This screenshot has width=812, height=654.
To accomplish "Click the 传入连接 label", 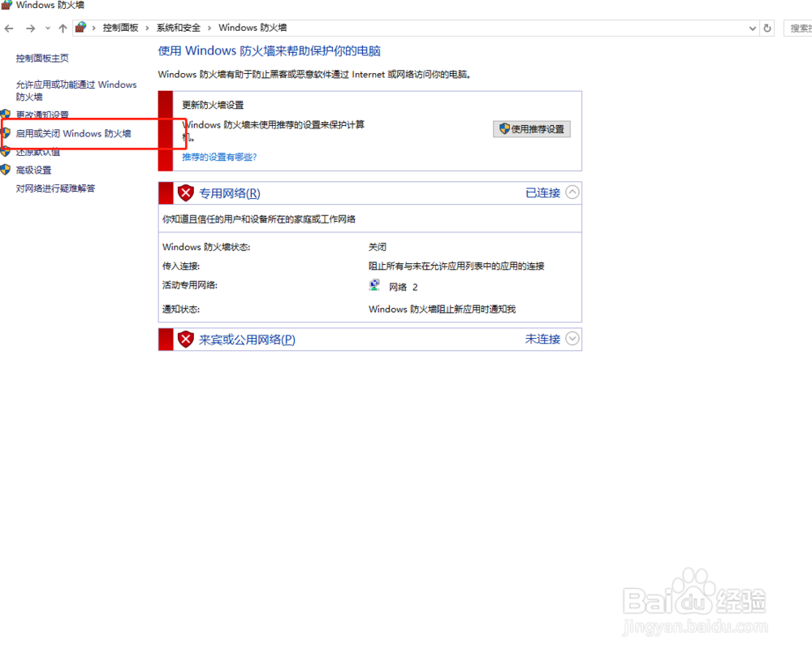I will [x=181, y=266].
